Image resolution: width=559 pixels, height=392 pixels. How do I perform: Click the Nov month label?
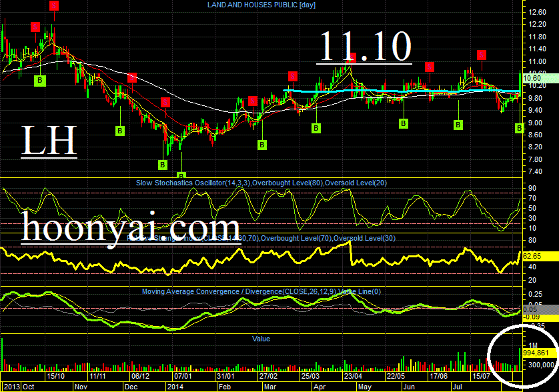coord(81,387)
